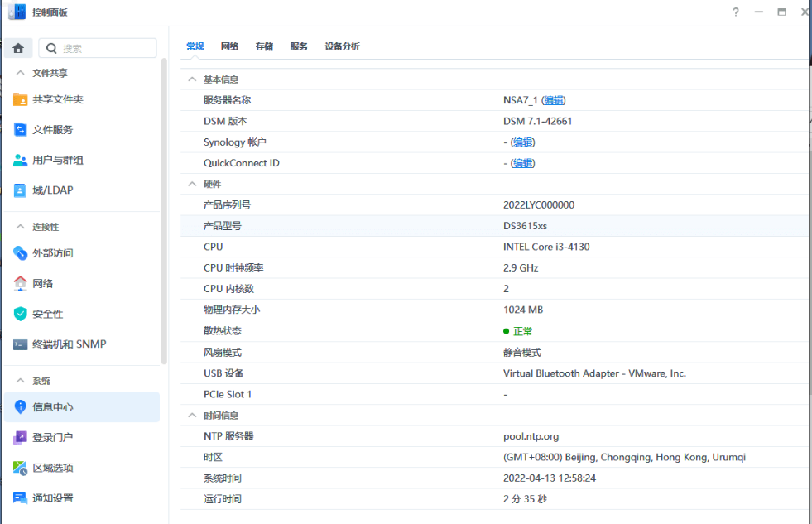Open the Domain/LDAP (域/LDAP) icon
The image size is (812, 524).
coord(20,190)
